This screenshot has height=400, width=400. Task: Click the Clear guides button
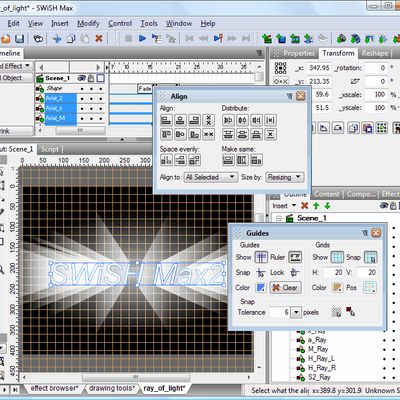tap(285, 287)
